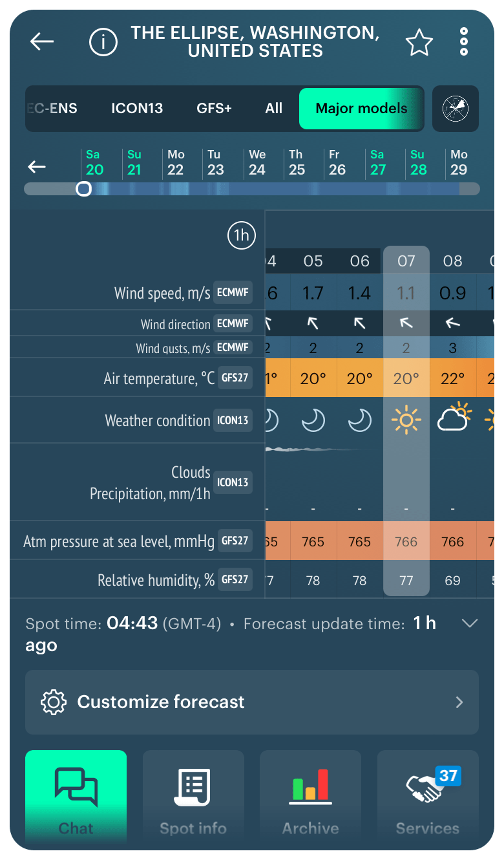This screenshot has height=860, width=504.
Task: Select the 05 hour forecast column
Action: pos(313,261)
